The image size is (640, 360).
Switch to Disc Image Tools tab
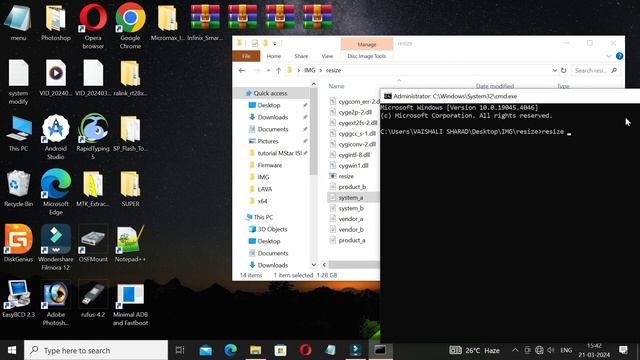pyautogui.click(x=367, y=56)
